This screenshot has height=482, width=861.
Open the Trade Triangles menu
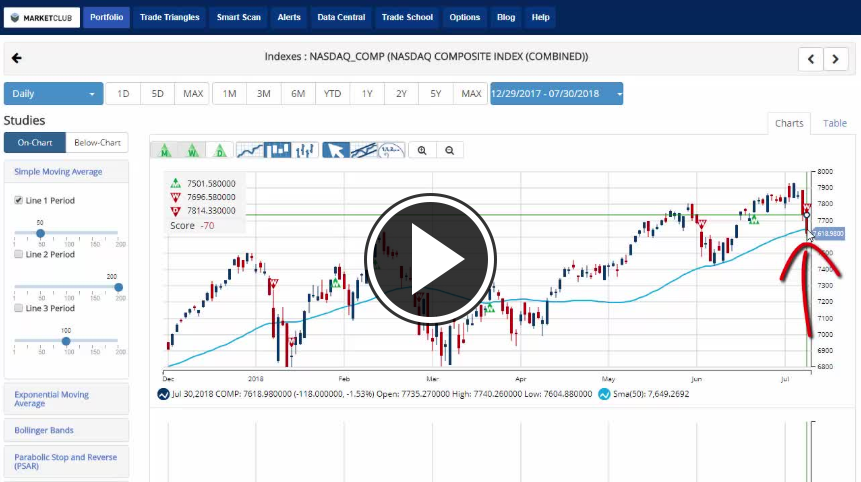(x=169, y=17)
